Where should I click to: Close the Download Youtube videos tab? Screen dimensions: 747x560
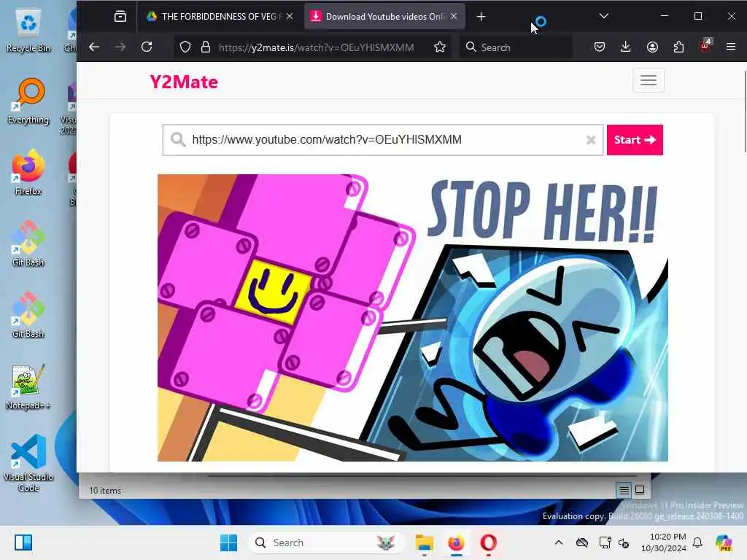click(x=454, y=16)
